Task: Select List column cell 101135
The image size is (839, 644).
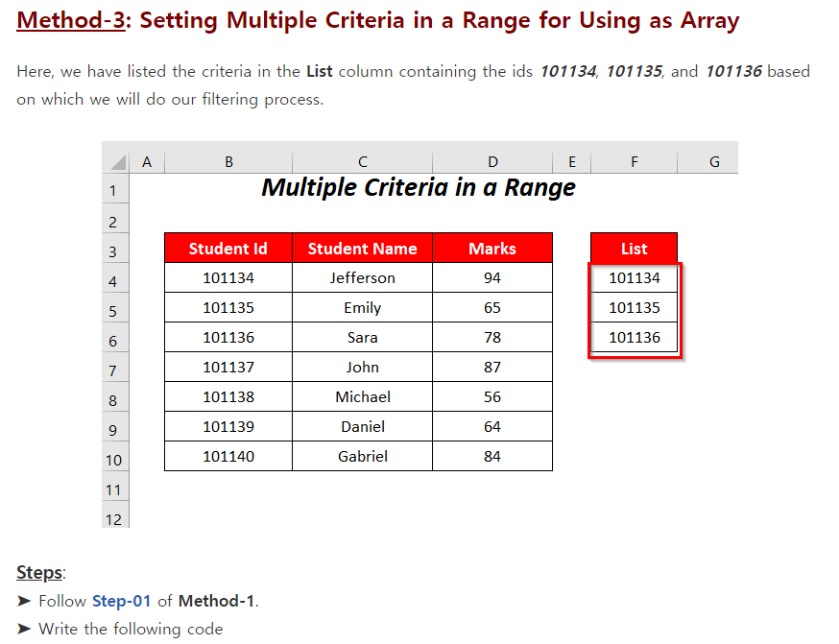Action: pyautogui.click(x=635, y=307)
